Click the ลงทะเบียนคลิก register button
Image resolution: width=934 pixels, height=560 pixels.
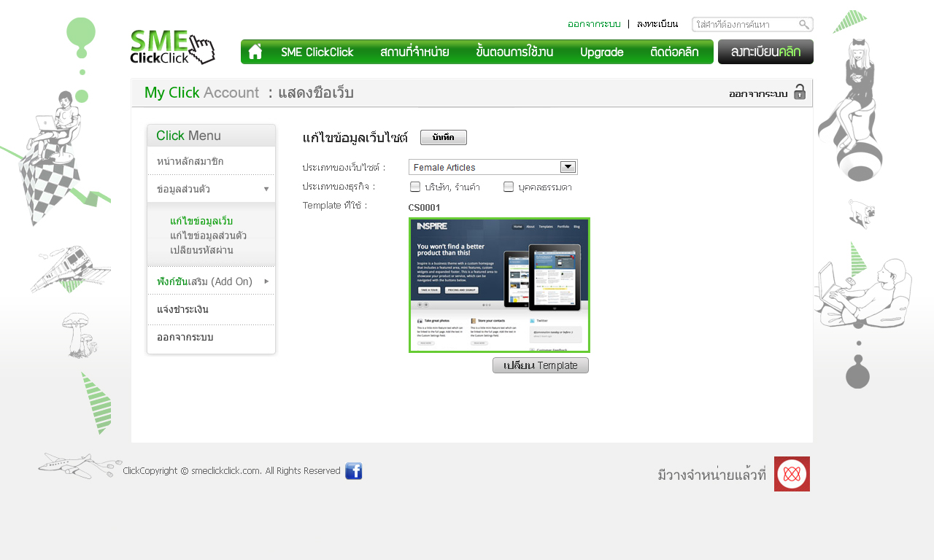[x=765, y=52]
